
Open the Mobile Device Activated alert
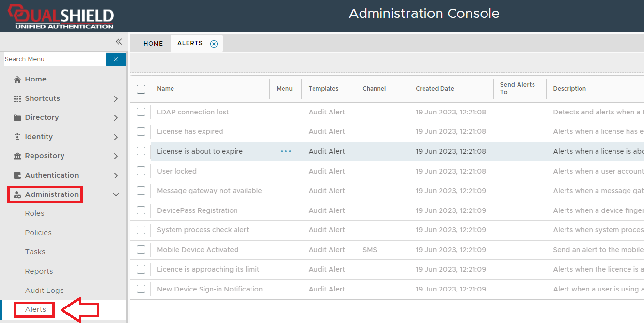tap(198, 250)
